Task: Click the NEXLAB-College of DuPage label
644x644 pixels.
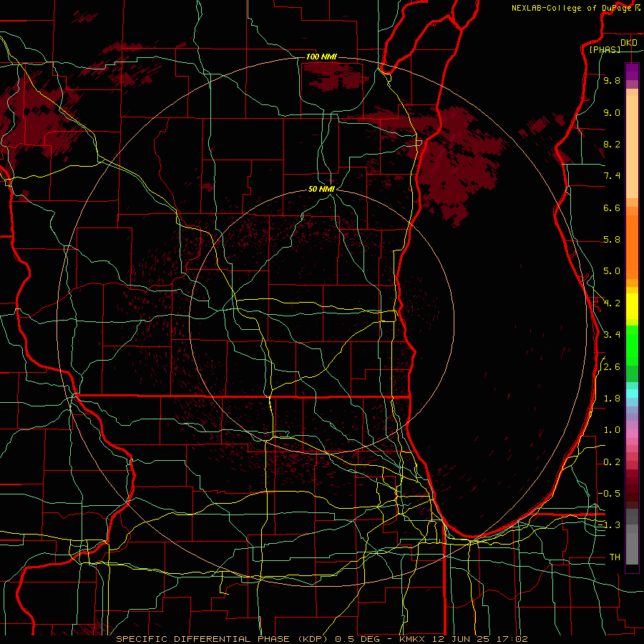Action: pos(572,8)
